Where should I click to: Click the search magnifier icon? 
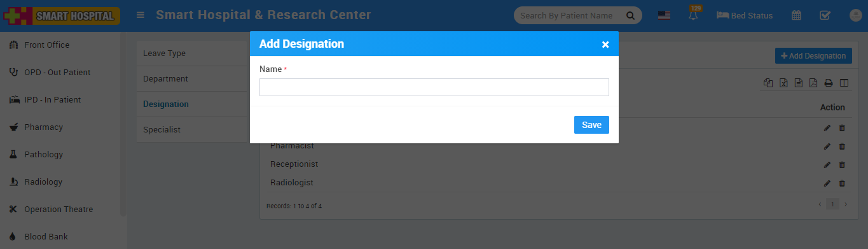point(630,15)
